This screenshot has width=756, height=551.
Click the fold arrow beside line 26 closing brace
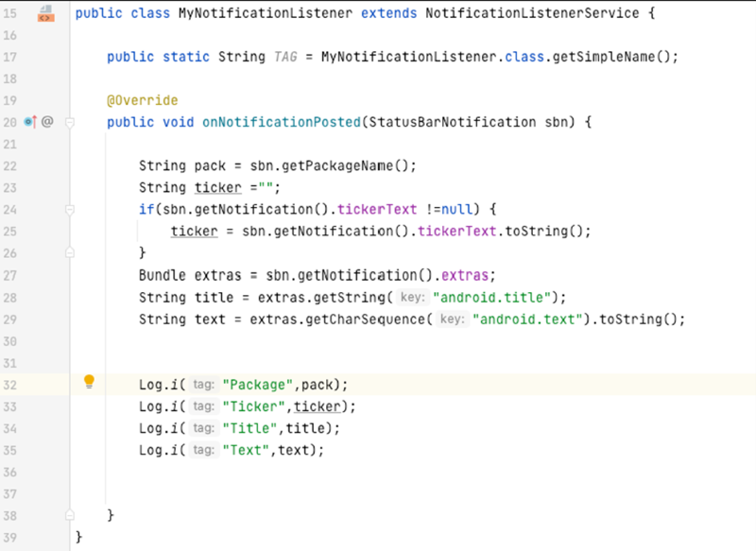tap(69, 252)
